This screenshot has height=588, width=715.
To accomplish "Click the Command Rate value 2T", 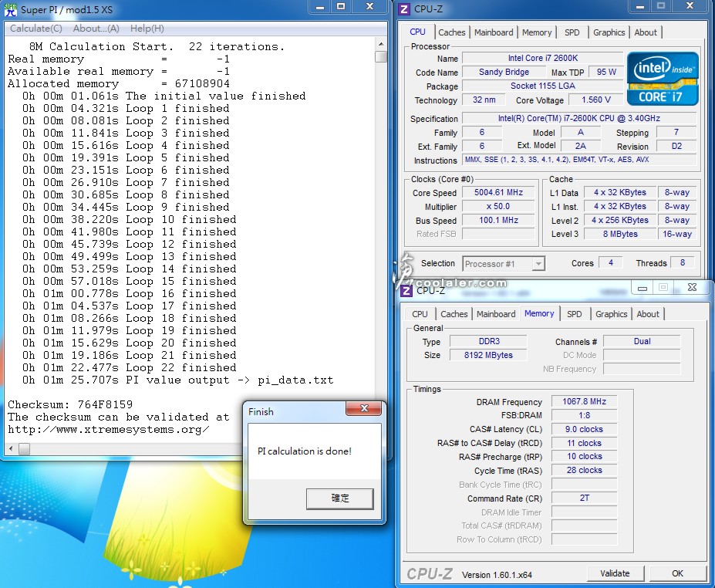I will [584, 498].
